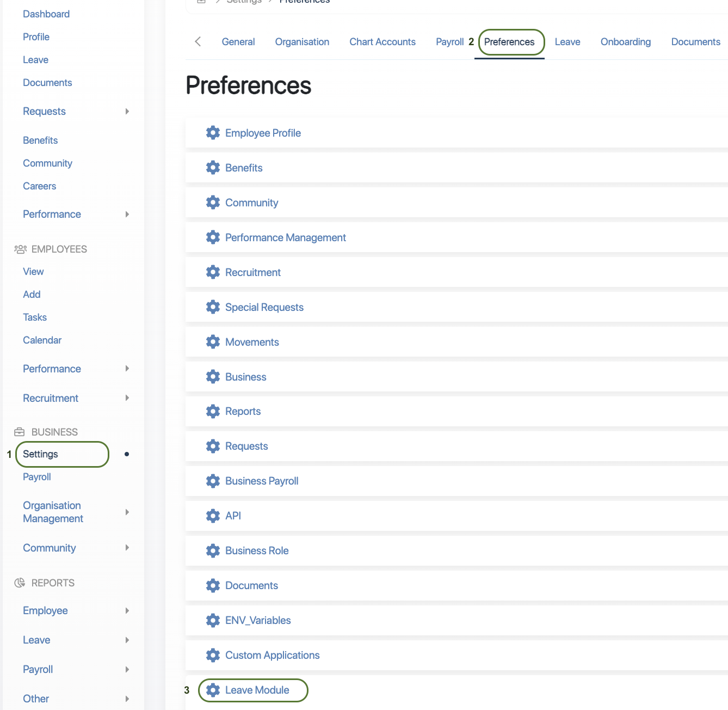This screenshot has width=728, height=710.
Task: Click the gear icon beside Custom Applications
Action: (x=213, y=655)
